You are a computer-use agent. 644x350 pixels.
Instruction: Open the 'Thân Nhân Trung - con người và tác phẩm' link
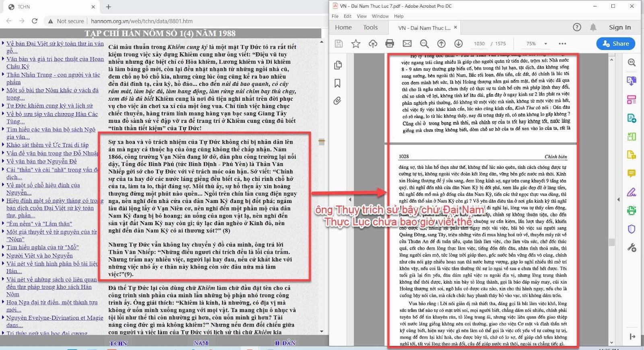(x=53, y=79)
